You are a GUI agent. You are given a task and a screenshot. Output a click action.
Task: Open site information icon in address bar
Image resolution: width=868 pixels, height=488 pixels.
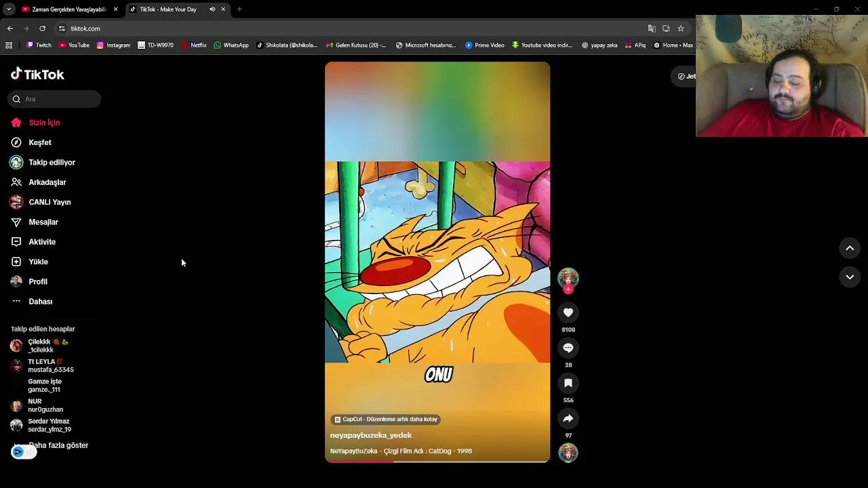[x=62, y=28]
